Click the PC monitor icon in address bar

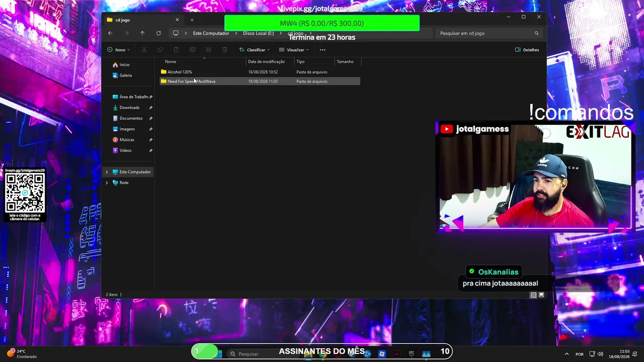176,33
